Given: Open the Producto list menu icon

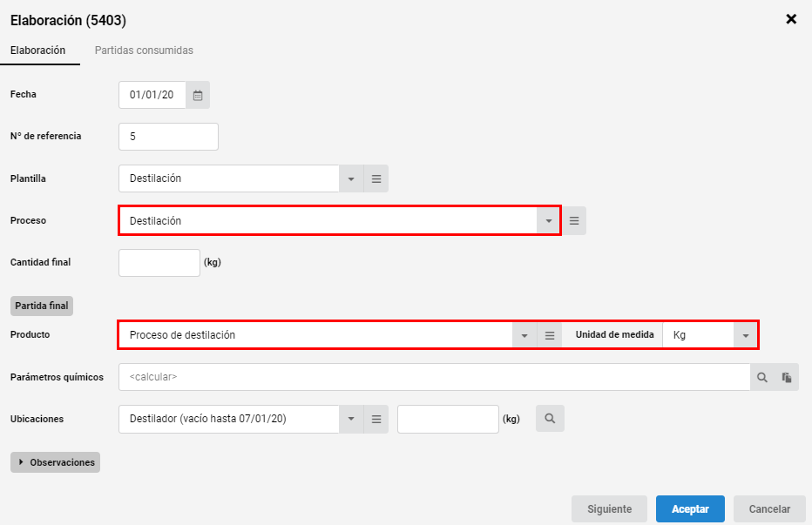Looking at the screenshot, I should pos(550,335).
